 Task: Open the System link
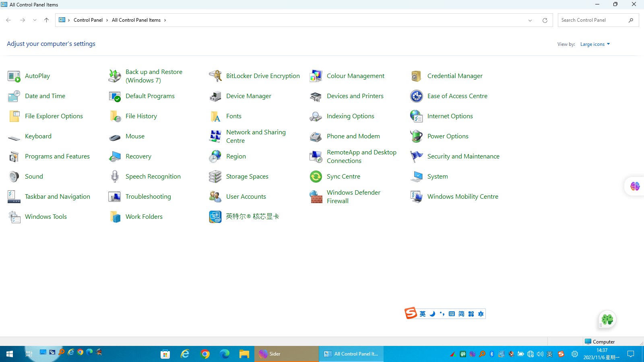(x=438, y=177)
